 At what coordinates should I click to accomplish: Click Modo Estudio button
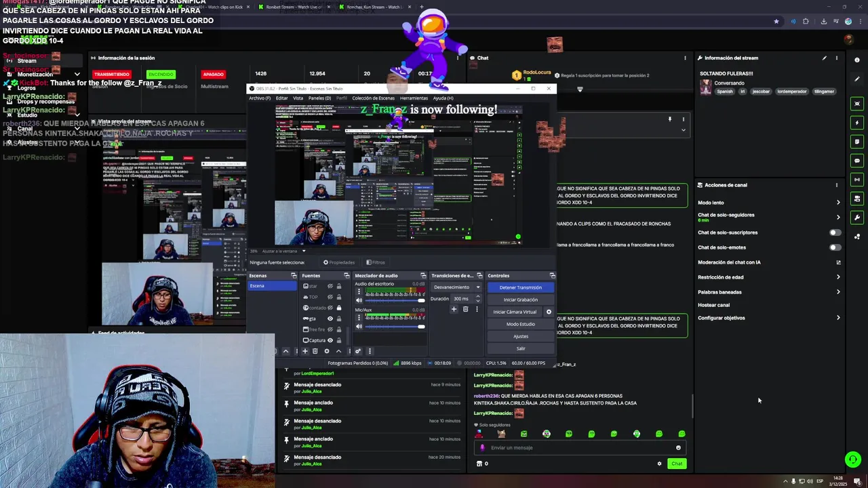point(520,324)
